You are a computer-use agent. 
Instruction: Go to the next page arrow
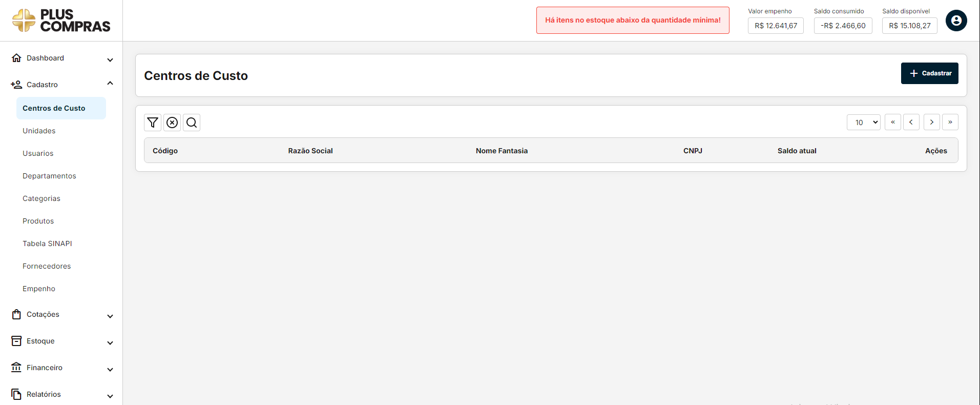pyautogui.click(x=931, y=122)
